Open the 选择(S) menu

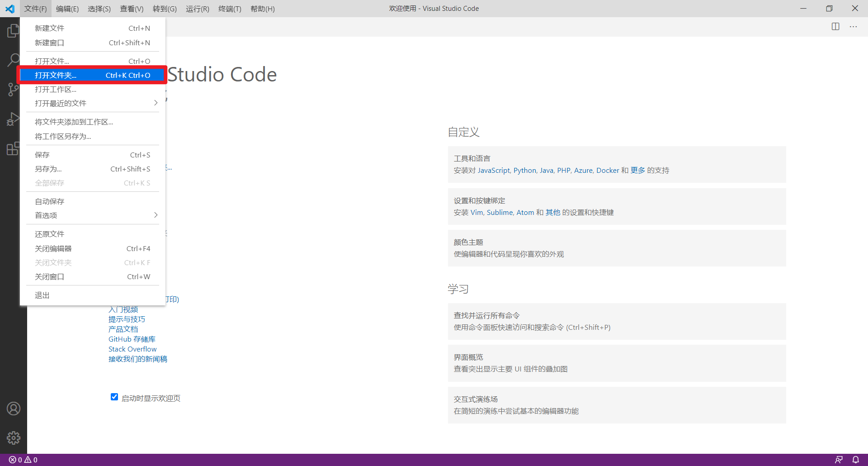click(99, 9)
